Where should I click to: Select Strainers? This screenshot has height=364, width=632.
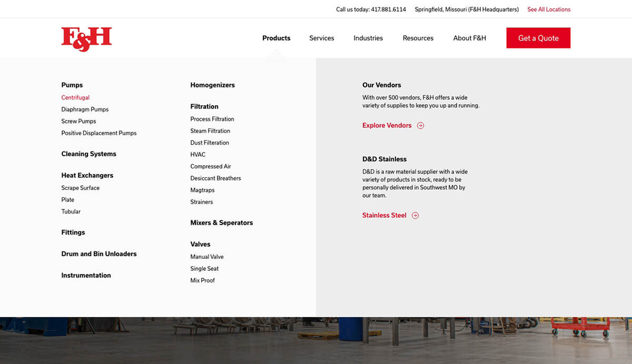point(202,202)
